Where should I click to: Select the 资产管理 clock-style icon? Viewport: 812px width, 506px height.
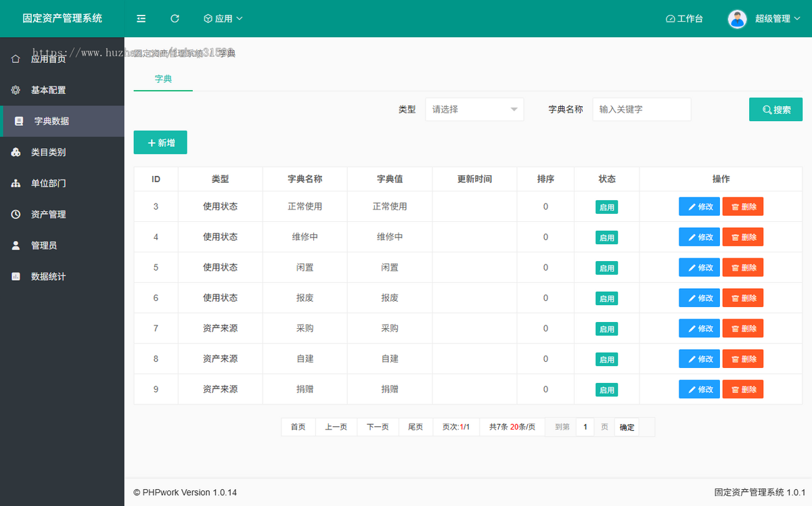point(15,214)
